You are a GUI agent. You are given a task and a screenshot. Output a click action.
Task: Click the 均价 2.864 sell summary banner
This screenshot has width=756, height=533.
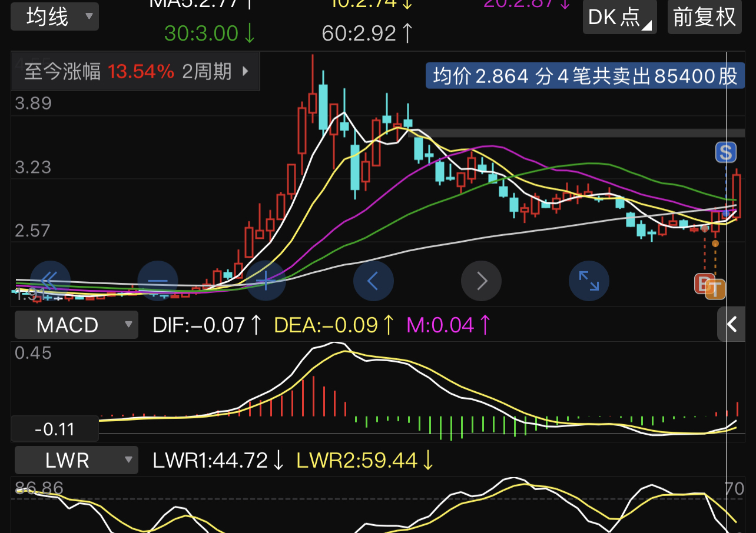(585, 75)
